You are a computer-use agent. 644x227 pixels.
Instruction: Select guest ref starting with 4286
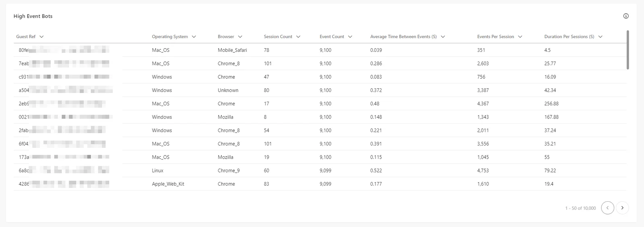tap(64, 184)
